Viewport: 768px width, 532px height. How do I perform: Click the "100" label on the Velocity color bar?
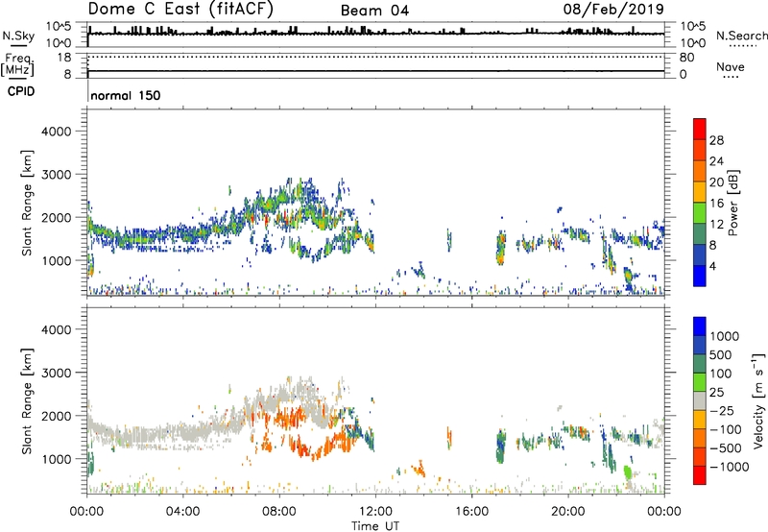pos(720,374)
